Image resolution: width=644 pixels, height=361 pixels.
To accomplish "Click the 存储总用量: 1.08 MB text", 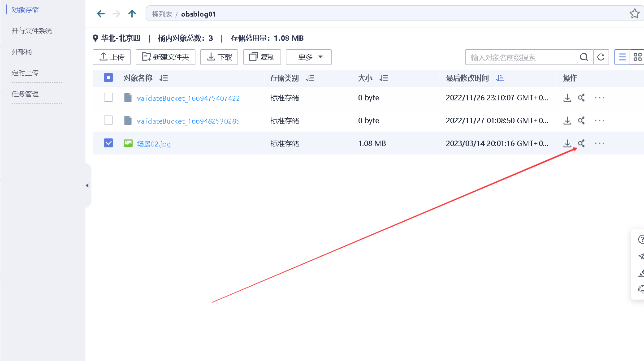I will tap(267, 38).
